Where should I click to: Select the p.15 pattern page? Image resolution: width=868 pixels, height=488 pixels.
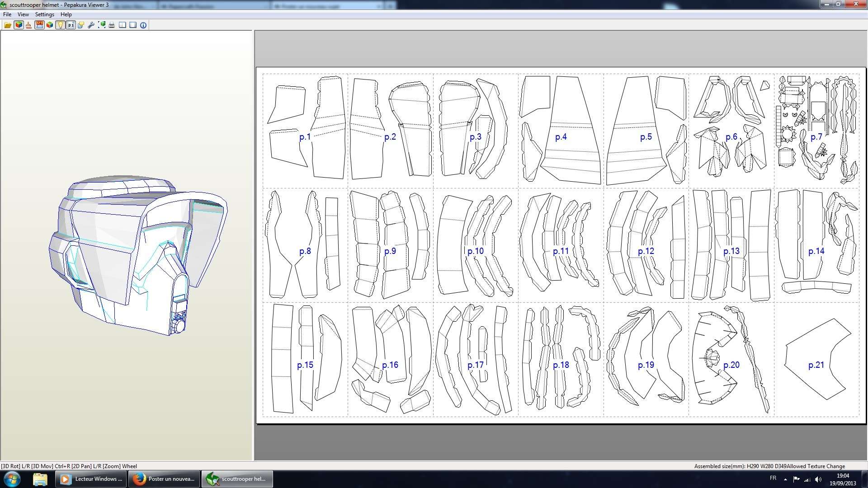tap(305, 359)
